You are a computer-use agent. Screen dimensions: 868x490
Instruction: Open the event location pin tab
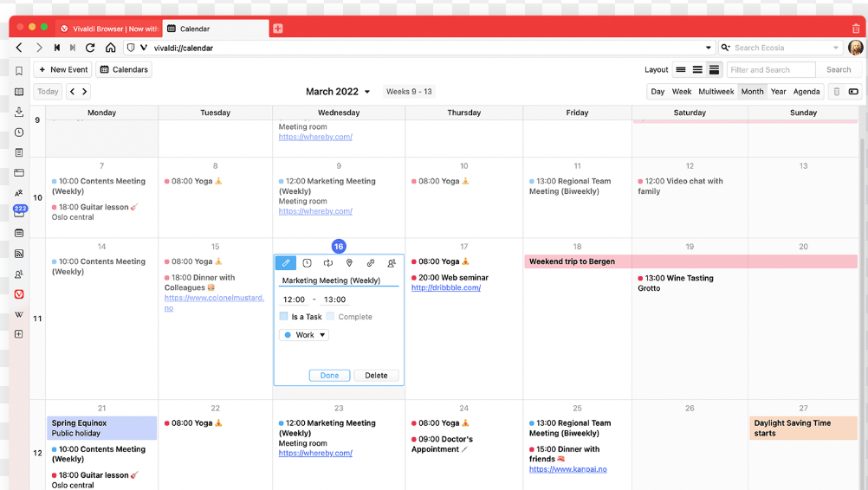349,263
